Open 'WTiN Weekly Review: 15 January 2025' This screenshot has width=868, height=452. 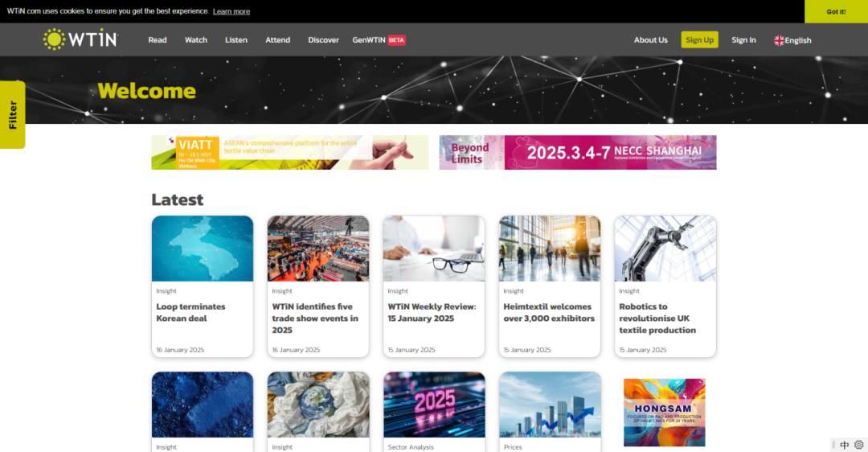[x=432, y=312]
